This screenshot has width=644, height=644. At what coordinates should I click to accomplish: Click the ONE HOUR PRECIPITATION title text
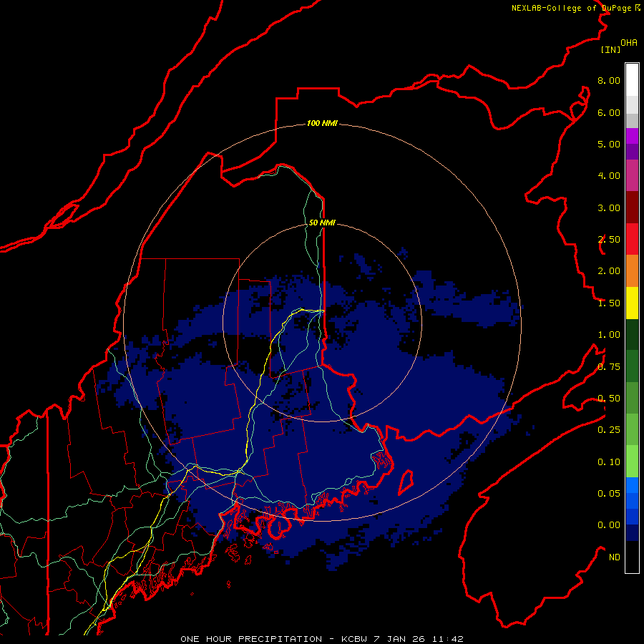(251, 639)
